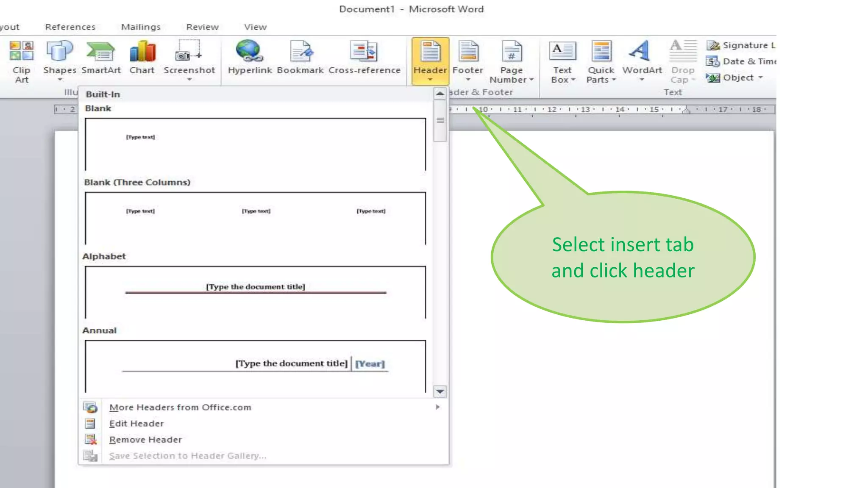The width and height of the screenshot is (868, 488).
Task: Click the Date & Time icon
Action: pyautogui.click(x=713, y=62)
